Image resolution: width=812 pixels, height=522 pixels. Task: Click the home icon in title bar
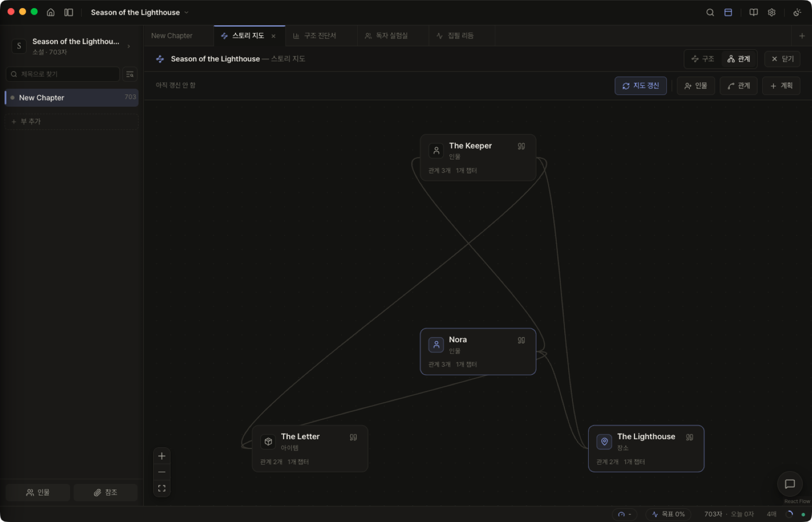(x=51, y=12)
